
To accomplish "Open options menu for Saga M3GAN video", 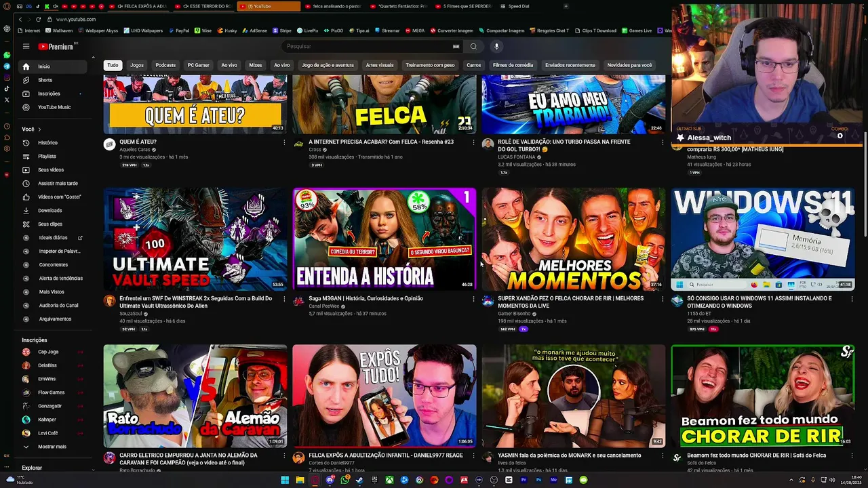I will (x=473, y=299).
